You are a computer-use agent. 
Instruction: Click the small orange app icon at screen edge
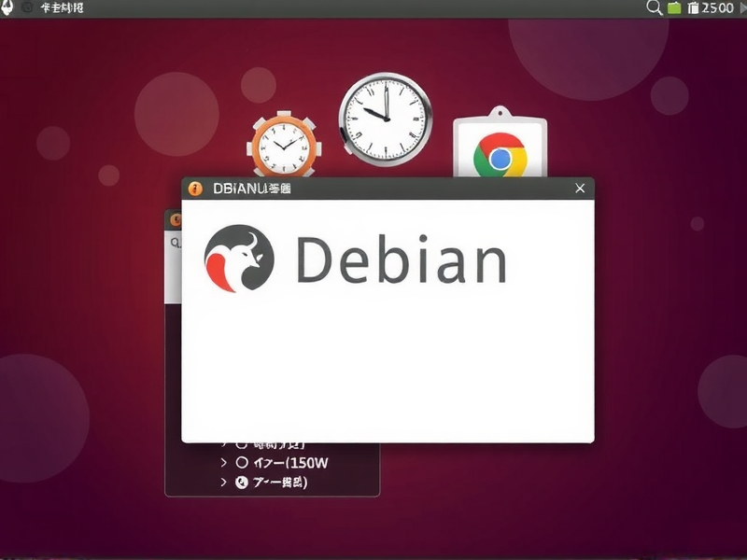(175, 220)
